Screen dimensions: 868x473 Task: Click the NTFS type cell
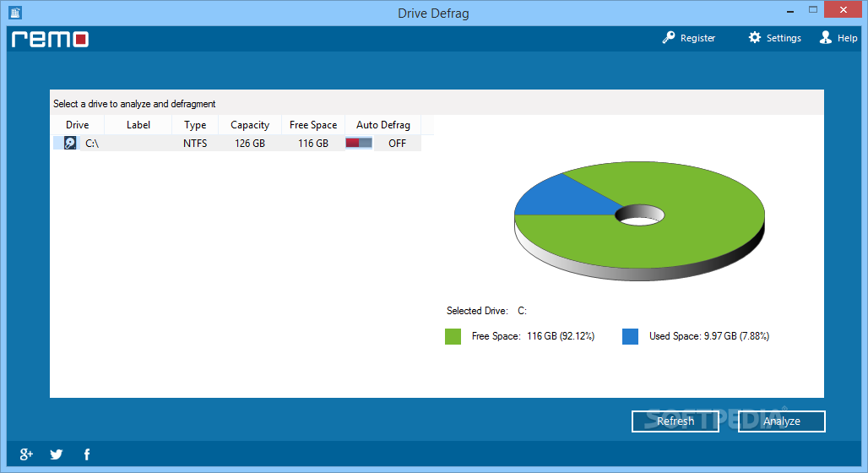coord(195,144)
